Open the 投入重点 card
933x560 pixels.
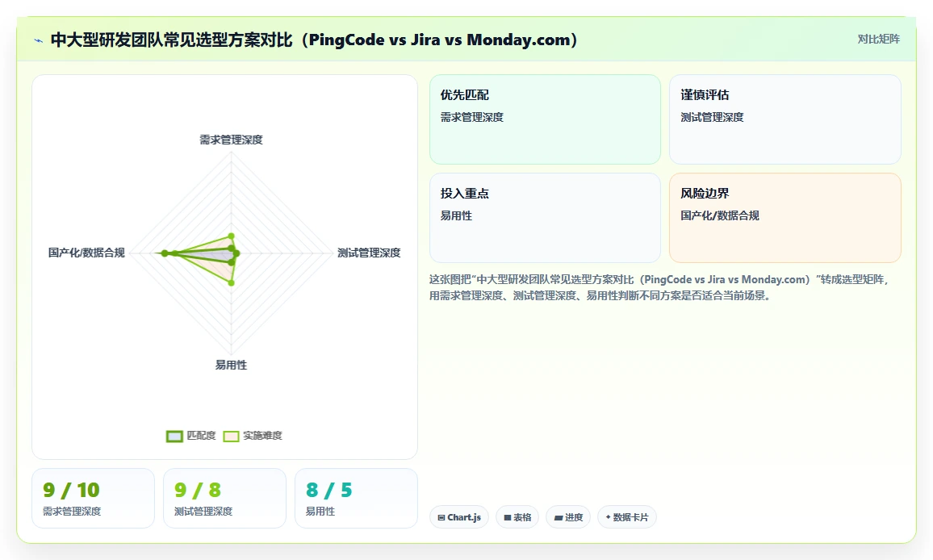(545, 218)
